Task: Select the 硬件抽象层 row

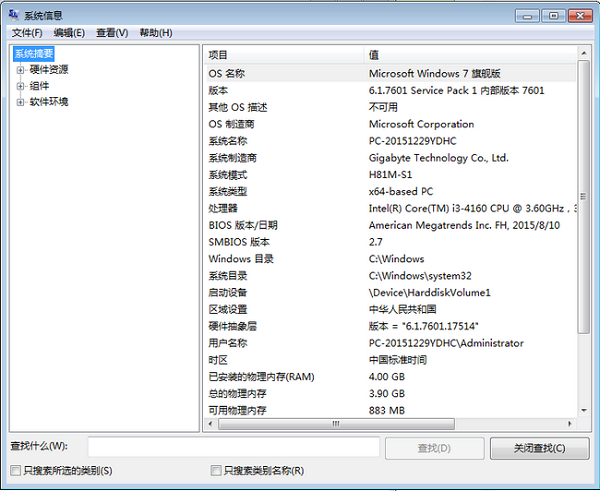Action: (x=391, y=326)
